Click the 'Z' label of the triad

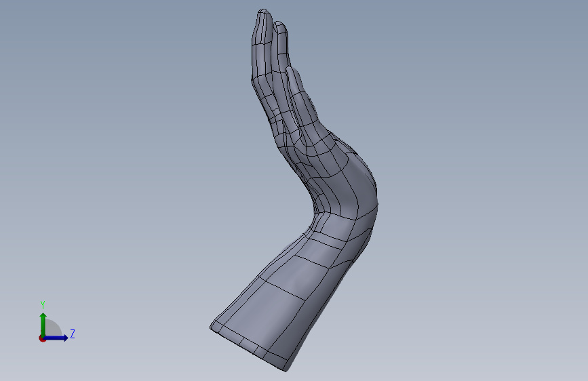click(x=73, y=334)
